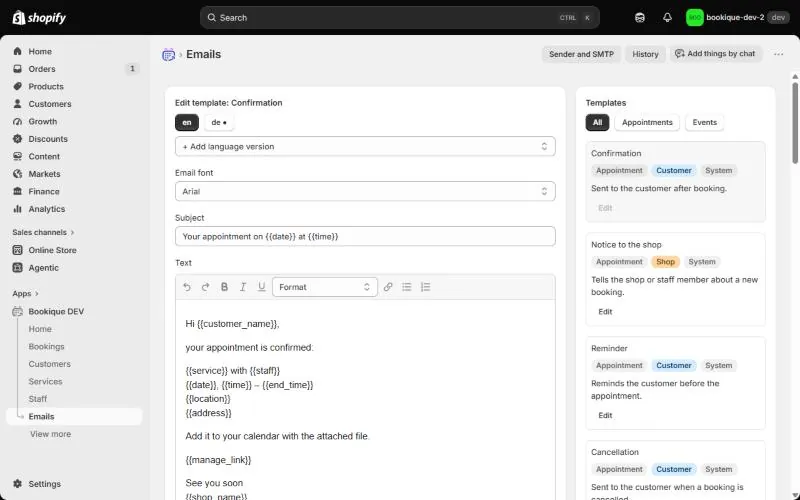
Task: Click the Shop tag on Notice template
Action: (665, 262)
